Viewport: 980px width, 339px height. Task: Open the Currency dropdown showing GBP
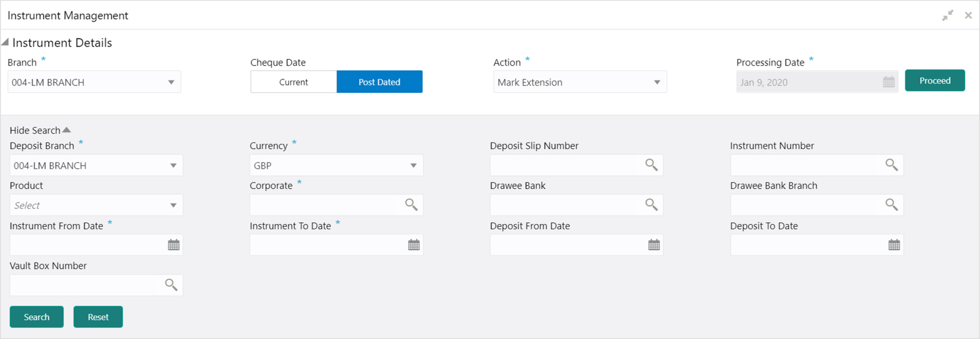pyautogui.click(x=336, y=165)
